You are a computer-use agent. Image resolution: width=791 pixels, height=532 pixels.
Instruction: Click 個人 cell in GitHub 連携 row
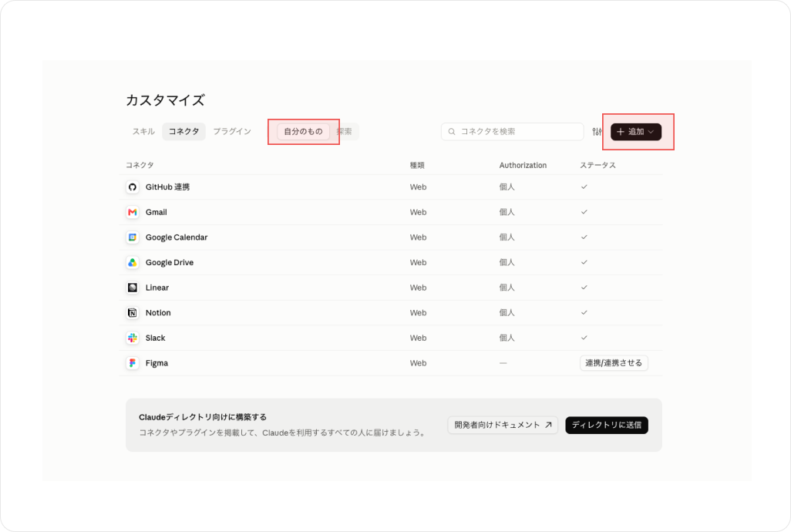pyautogui.click(x=507, y=187)
